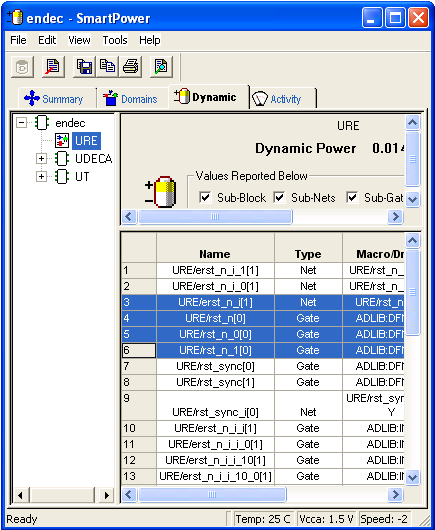Select the endec root tree item
435x530 pixels.
pyautogui.click(x=70, y=123)
